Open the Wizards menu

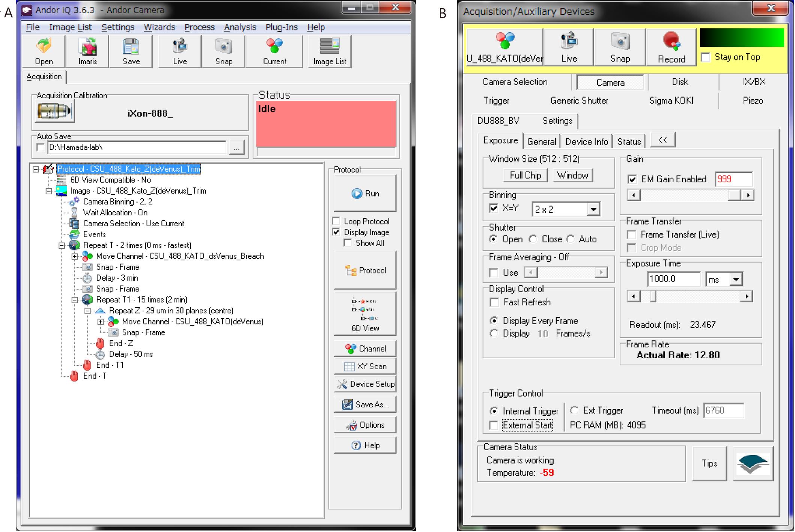[x=159, y=27]
